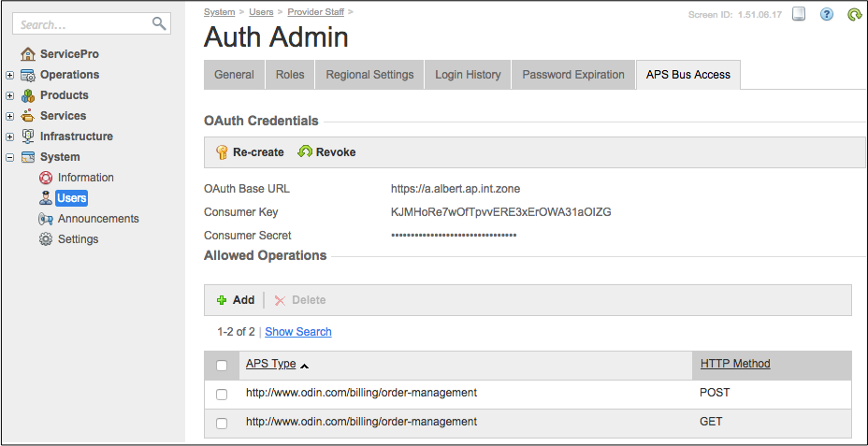Toggle the select-all checkbox in table header
Viewport: 868px width, 446px height.
pos(222,366)
